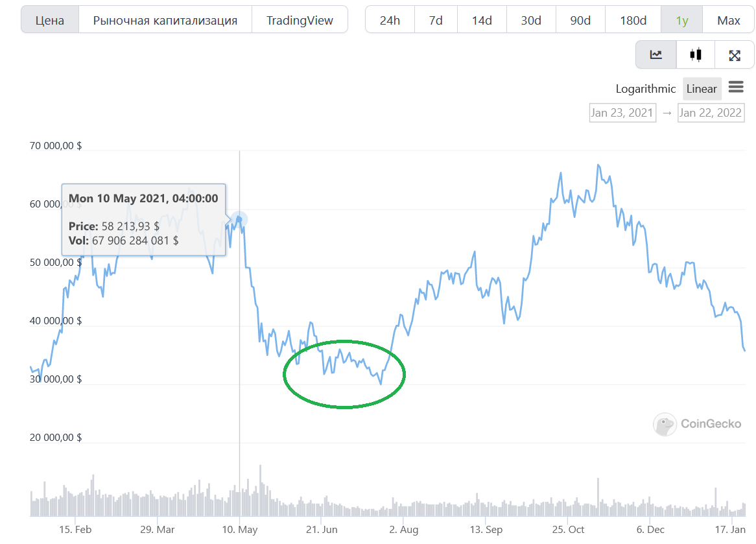This screenshot has height=544, width=756.
Task: Open the Цена tab
Action: coord(50,19)
